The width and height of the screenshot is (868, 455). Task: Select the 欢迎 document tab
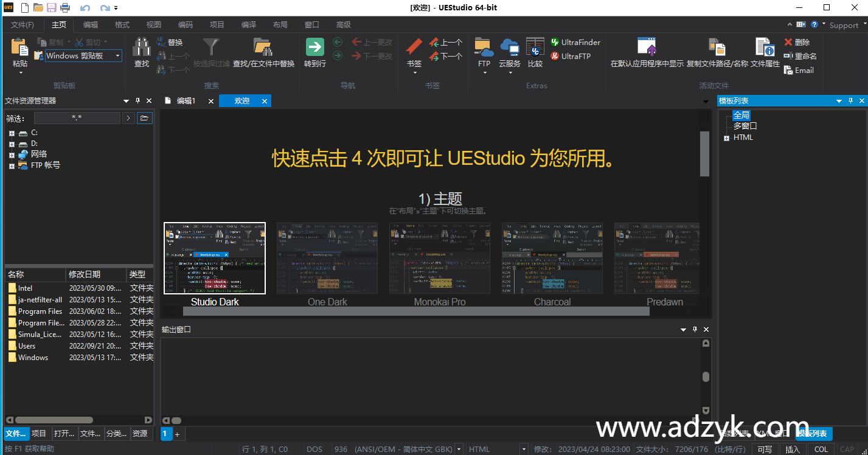coord(243,101)
